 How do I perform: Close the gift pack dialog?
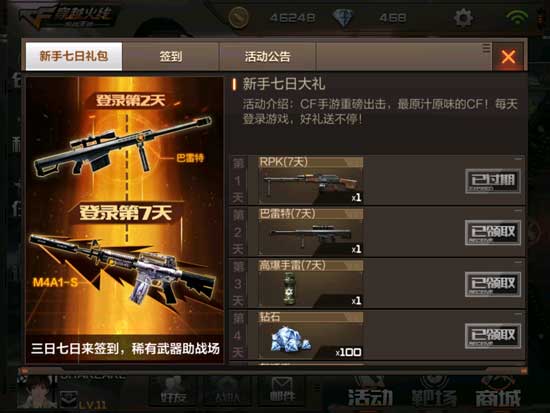[508, 56]
